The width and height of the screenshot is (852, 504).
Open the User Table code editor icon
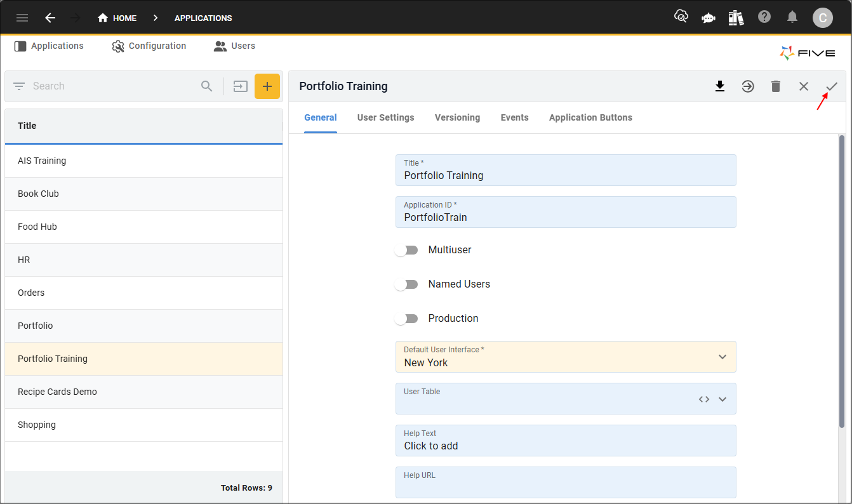pos(704,399)
